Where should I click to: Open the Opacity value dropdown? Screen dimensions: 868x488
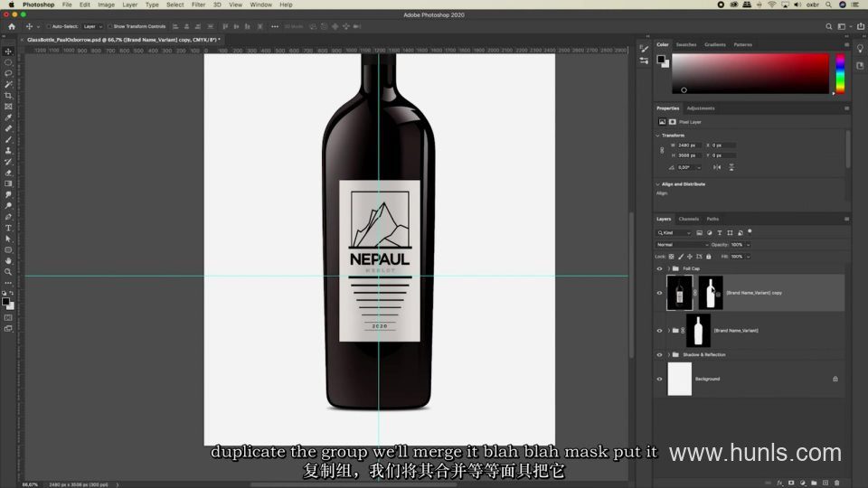point(749,245)
